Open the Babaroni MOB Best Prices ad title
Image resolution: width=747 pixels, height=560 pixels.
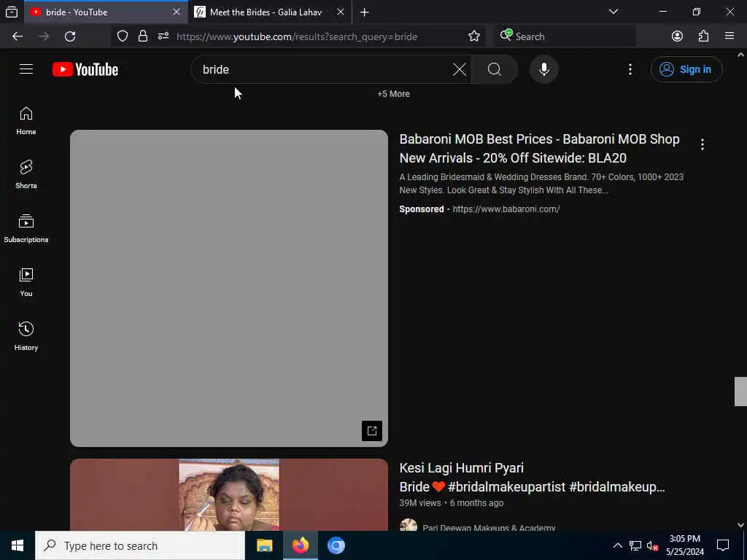click(539, 149)
